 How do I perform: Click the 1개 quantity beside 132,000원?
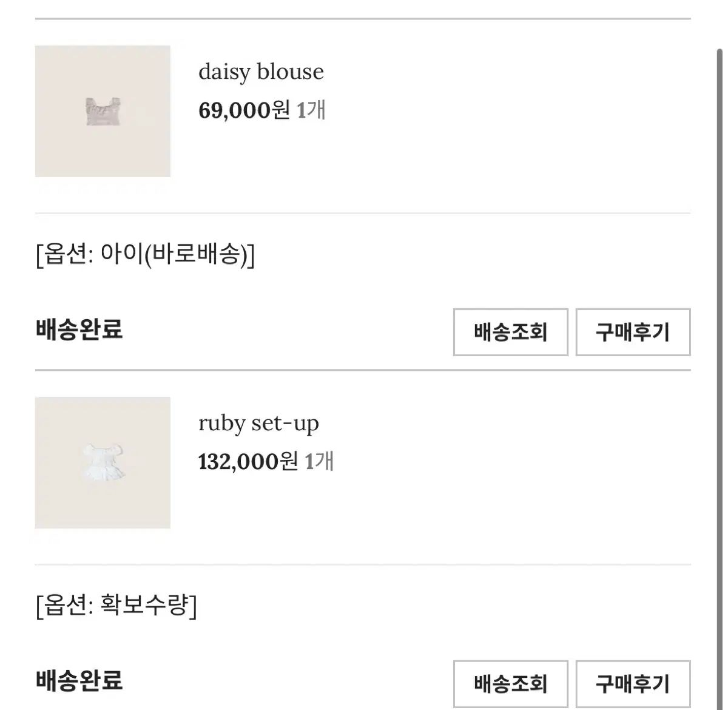coord(319,462)
